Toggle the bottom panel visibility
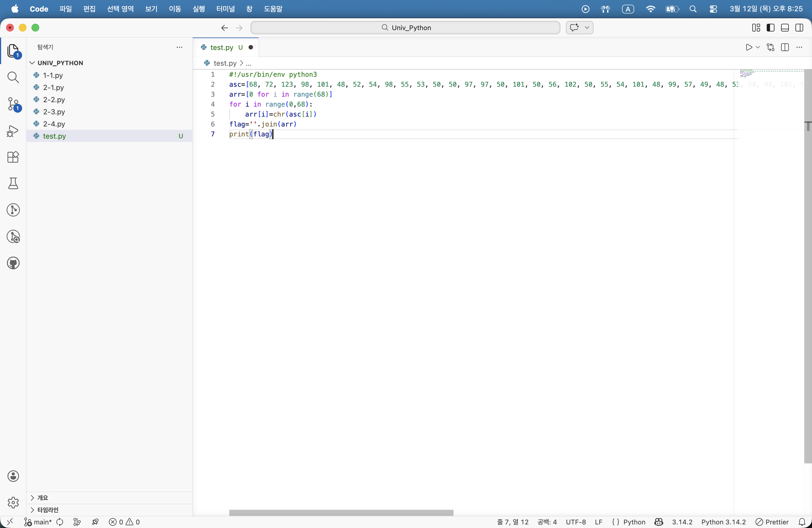812x528 pixels. click(x=785, y=28)
